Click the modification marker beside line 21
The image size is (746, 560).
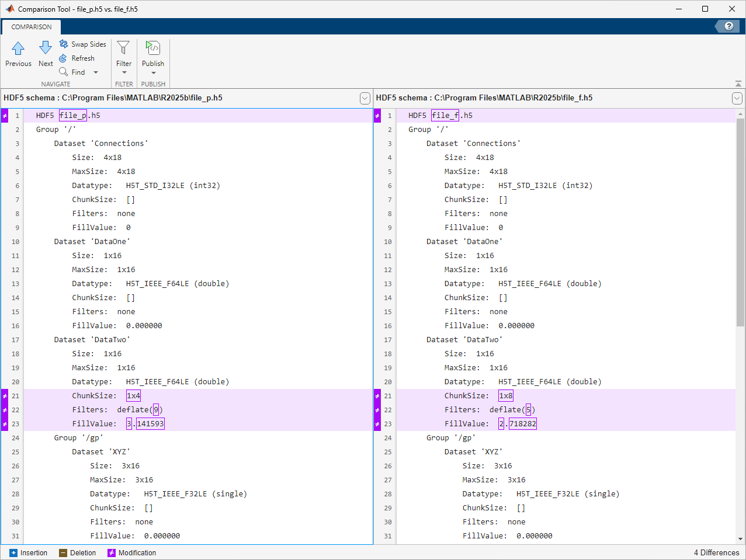(x=4, y=395)
